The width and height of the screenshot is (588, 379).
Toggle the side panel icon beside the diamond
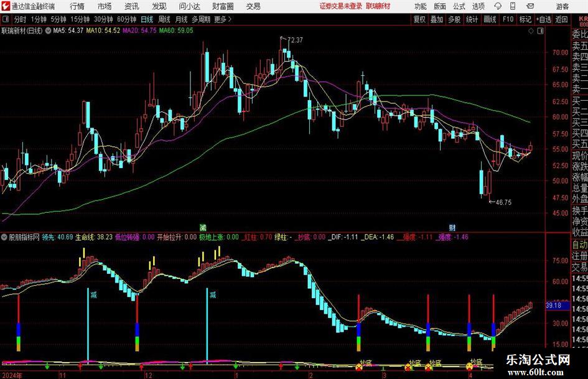point(540,30)
